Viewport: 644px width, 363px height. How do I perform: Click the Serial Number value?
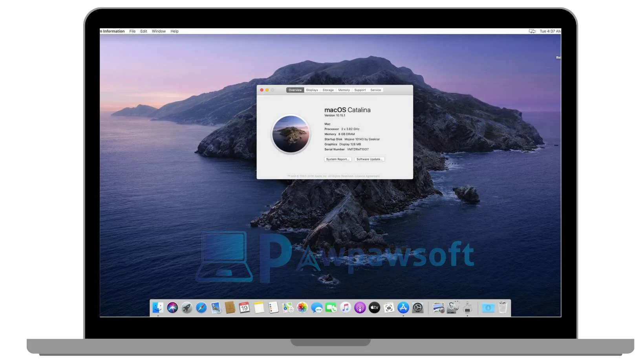358,149
